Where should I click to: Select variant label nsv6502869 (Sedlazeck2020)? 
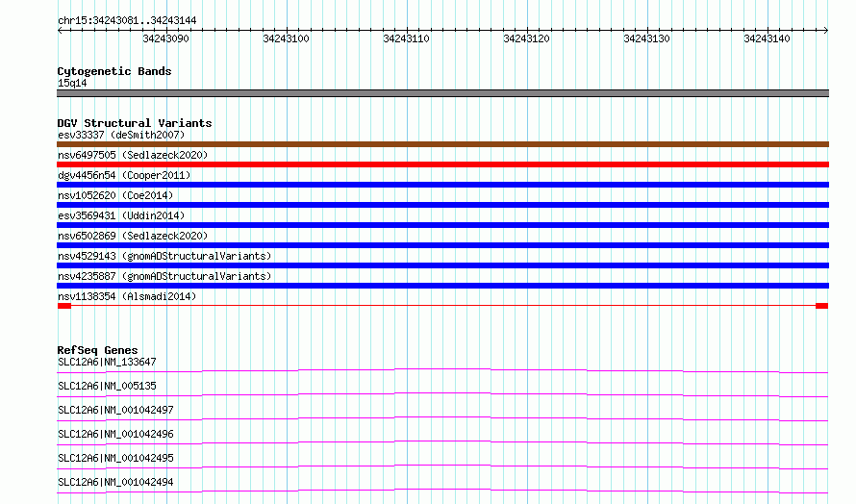pyautogui.click(x=133, y=236)
